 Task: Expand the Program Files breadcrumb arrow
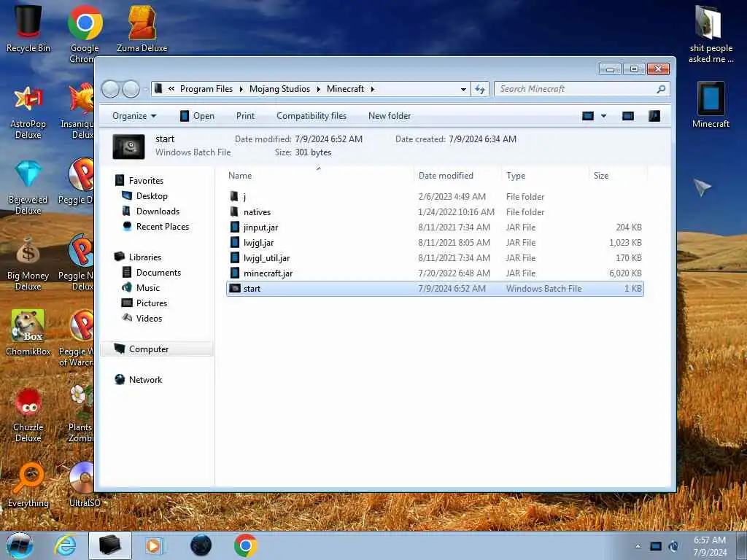pos(241,89)
